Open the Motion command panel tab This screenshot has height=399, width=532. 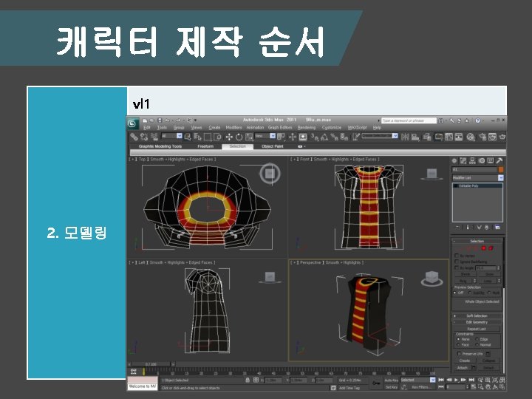(x=482, y=161)
